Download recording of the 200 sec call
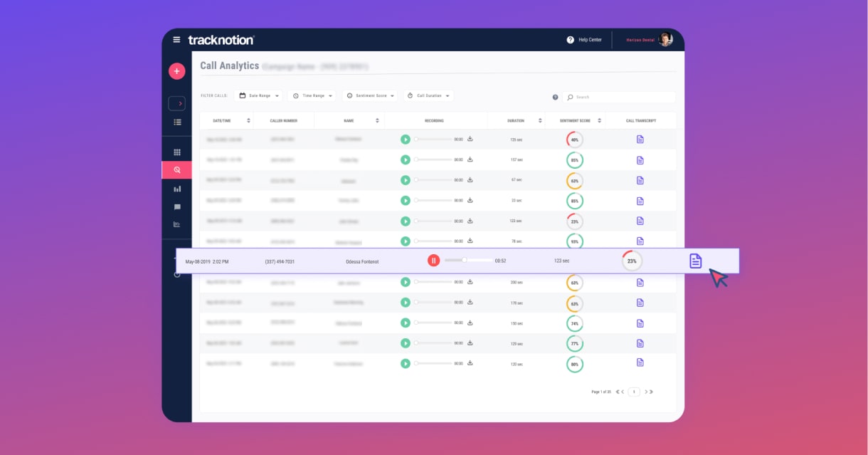This screenshot has width=868, height=455. (470, 281)
